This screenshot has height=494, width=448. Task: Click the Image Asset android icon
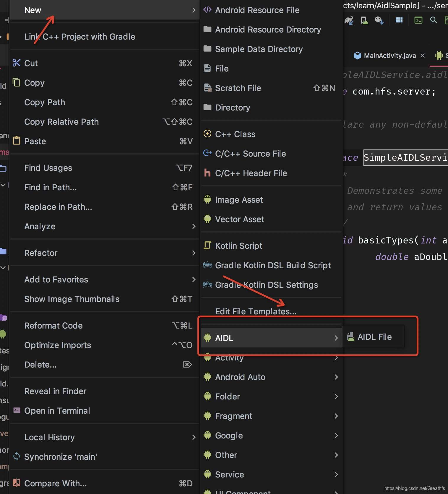(207, 199)
